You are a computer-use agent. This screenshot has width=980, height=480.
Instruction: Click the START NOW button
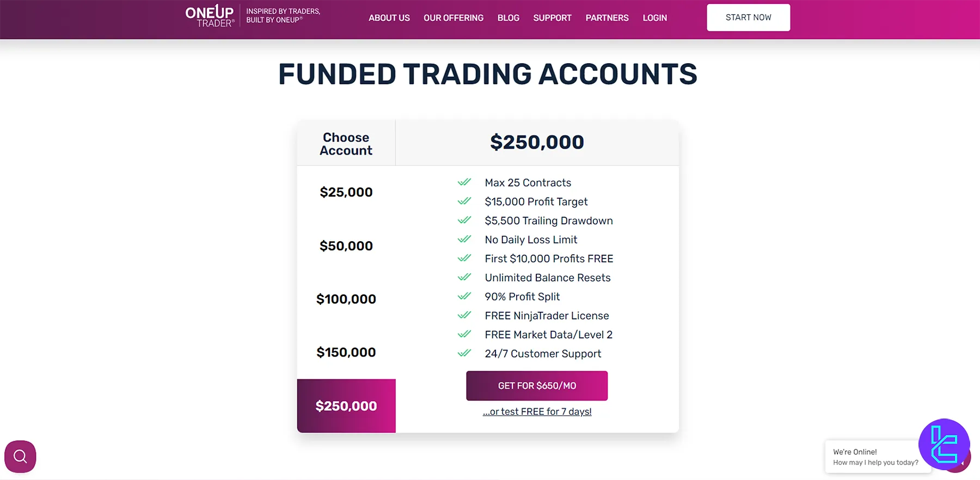pyautogui.click(x=748, y=17)
